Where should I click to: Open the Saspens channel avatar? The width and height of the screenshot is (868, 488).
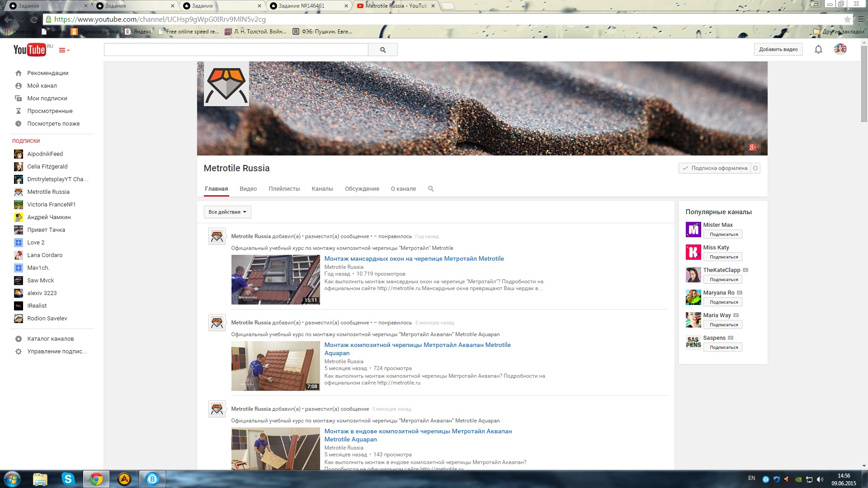coord(693,343)
